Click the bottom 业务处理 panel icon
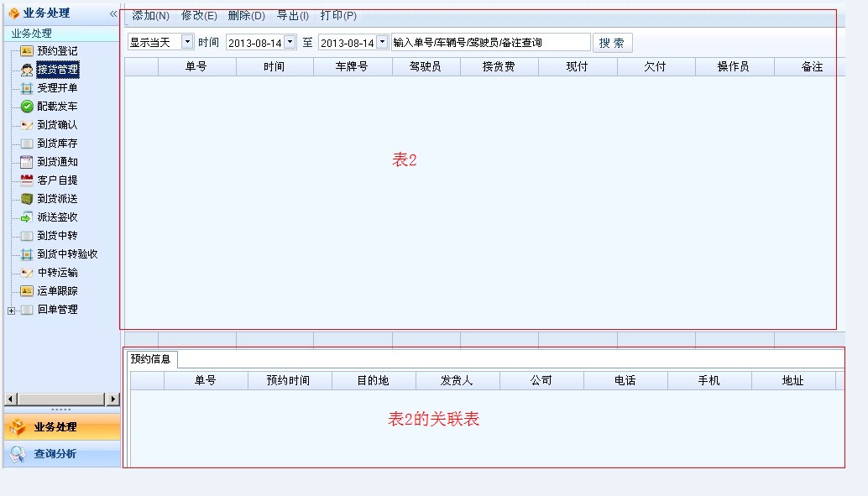Screen dimensions: 868x496 [18, 427]
